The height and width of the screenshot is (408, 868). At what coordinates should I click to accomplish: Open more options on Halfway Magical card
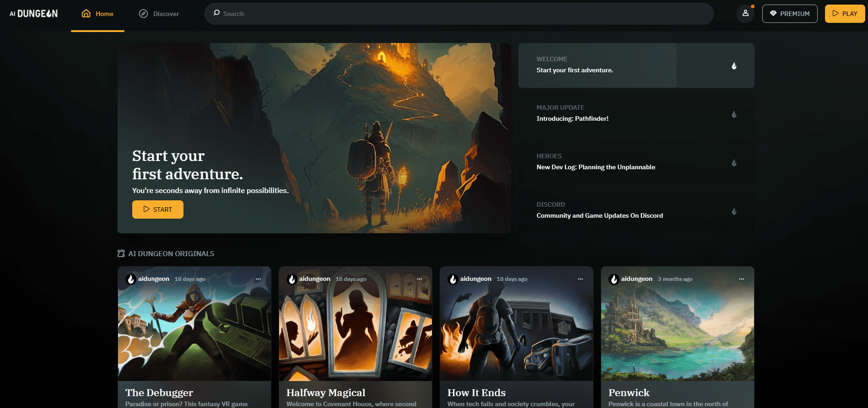coord(419,279)
